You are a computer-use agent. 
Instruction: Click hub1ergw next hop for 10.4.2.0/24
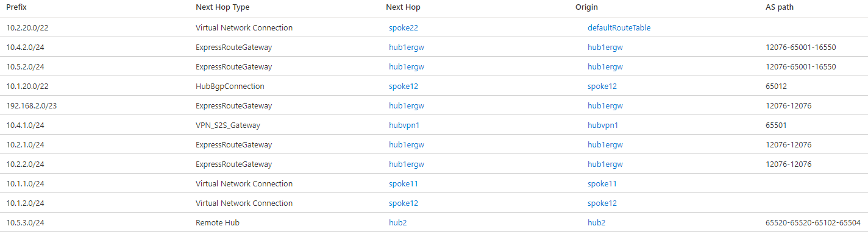click(407, 47)
